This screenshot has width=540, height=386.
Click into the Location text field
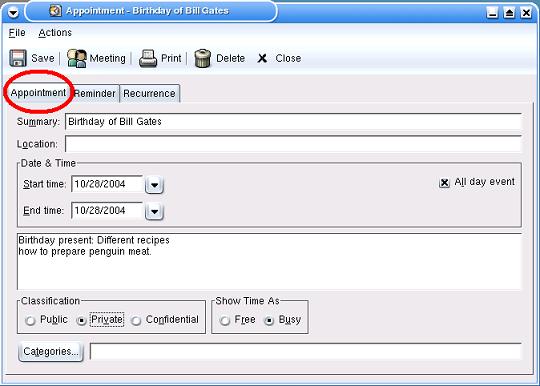[293, 144]
